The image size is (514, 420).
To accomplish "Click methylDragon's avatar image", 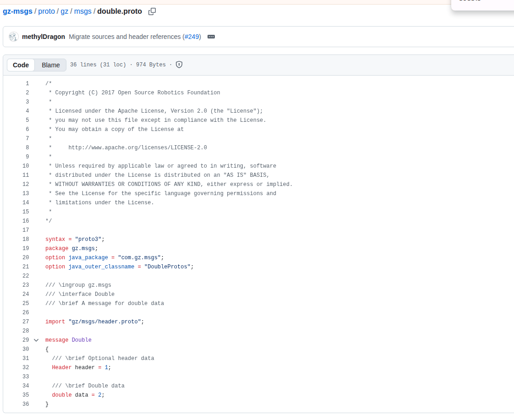I will (x=14, y=37).
